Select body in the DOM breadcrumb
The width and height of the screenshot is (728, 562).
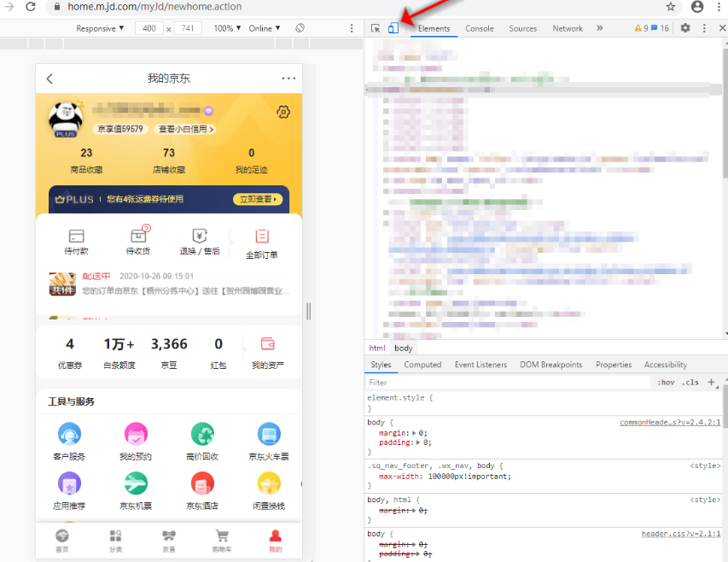(x=404, y=348)
